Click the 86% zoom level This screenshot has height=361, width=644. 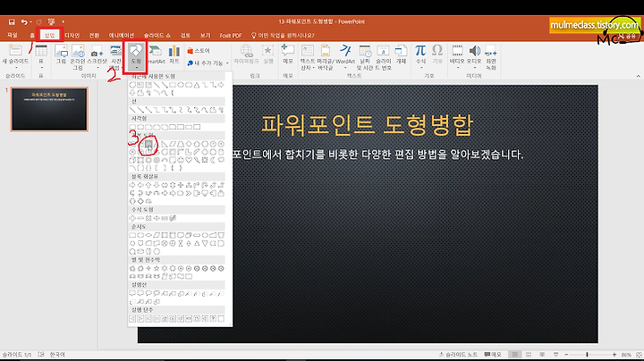pos(626,355)
